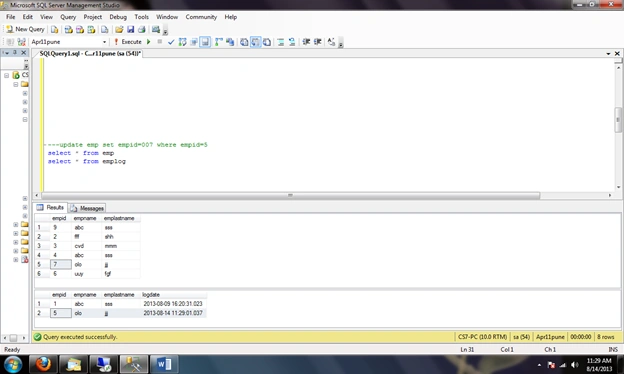
Task: Comment out the selected lines
Action: click(281, 42)
